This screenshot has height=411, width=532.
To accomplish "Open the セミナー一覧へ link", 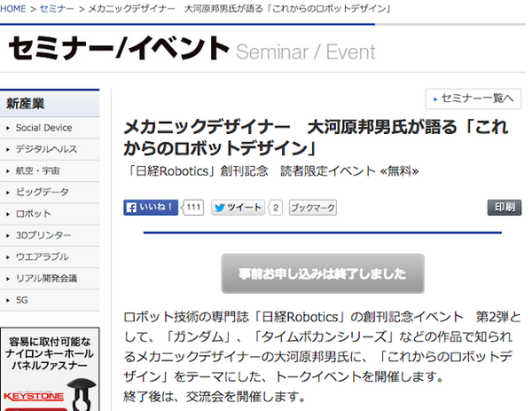I will point(473,99).
